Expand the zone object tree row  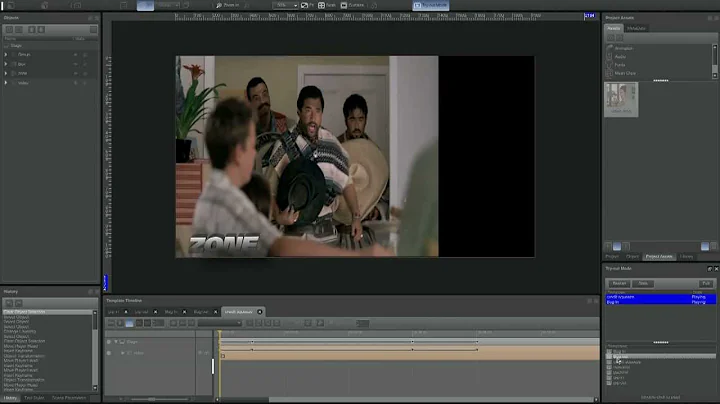click(x=6, y=73)
